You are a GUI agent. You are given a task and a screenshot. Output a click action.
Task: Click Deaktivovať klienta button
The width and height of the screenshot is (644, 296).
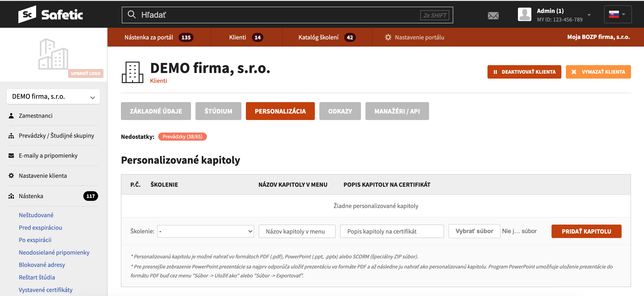pyautogui.click(x=524, y=72)
